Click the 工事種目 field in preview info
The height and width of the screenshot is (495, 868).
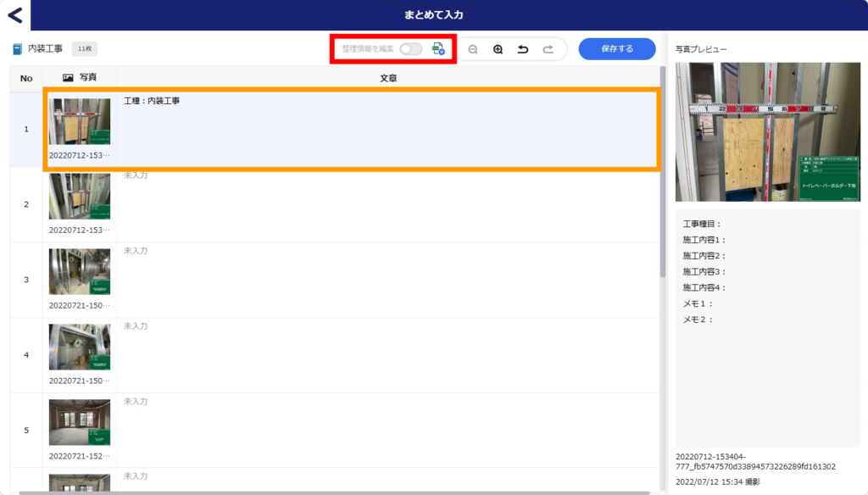click(x=702, y=224)
